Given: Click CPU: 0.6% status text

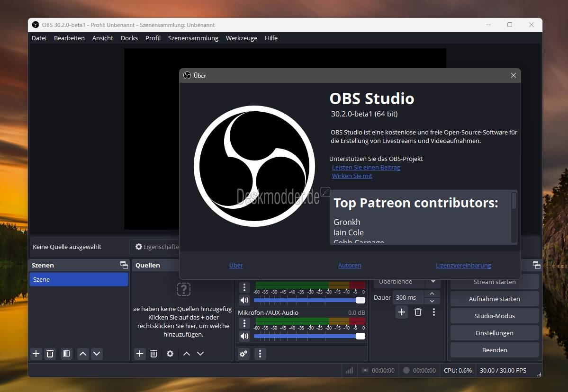Looking at the screenshot, I should pyautogui.click(x=458, y=370).
